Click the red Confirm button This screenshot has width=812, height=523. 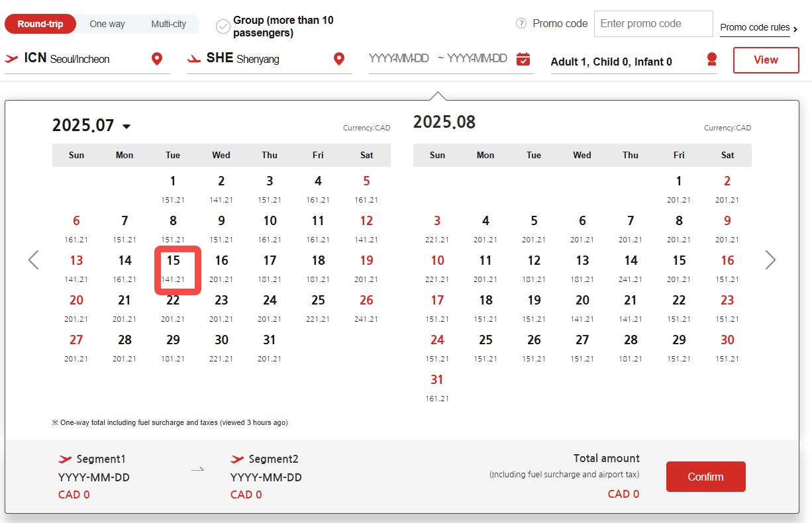(x=706, y=477)
